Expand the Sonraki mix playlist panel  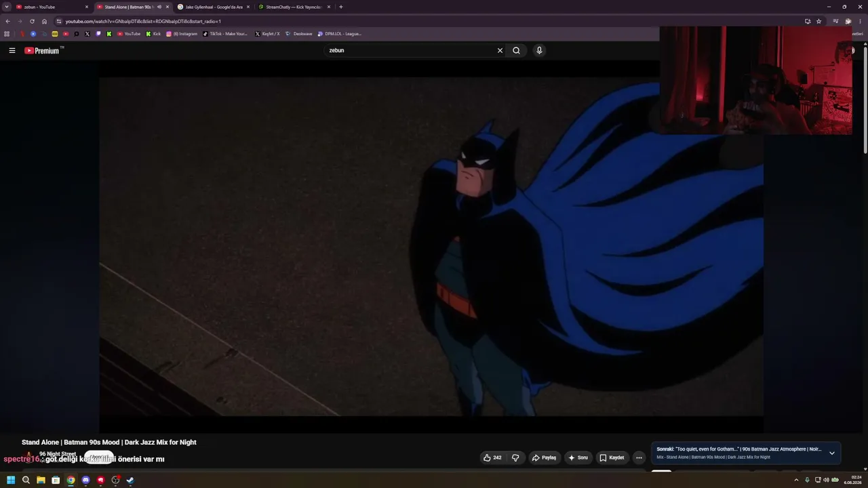[x=832, y=453]
